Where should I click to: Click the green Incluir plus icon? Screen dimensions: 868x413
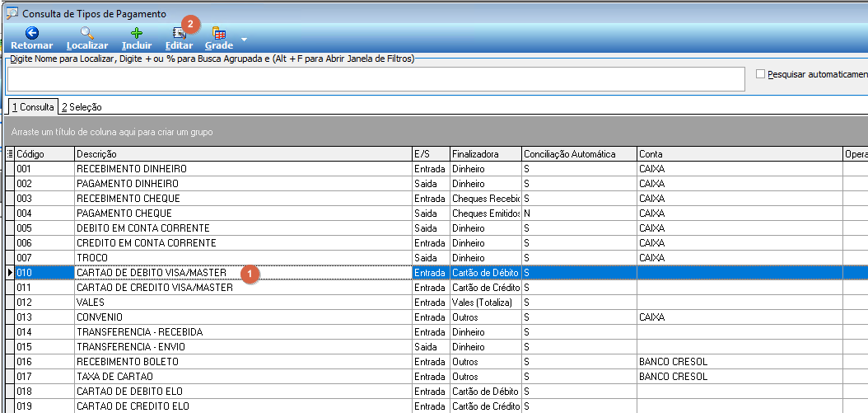(136, 33)
